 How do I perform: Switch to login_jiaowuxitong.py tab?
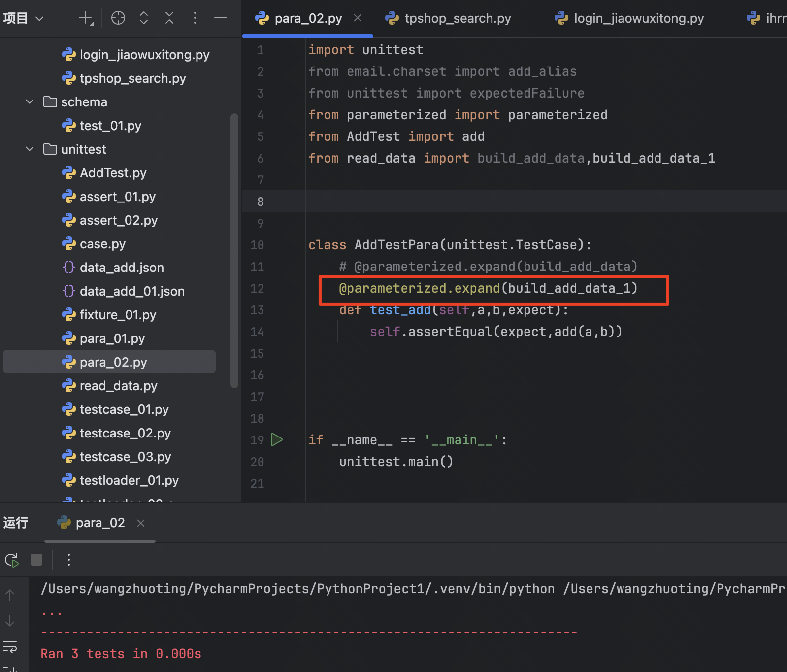click(x=629, y=18)
